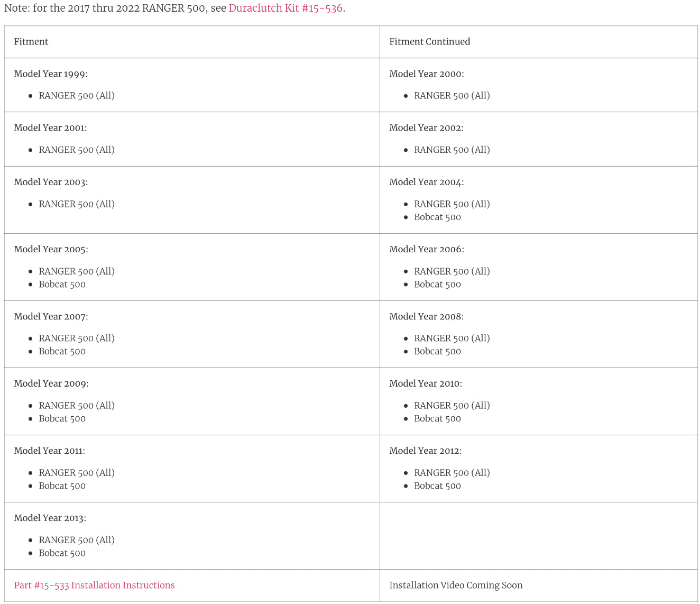Click the Fitment Continued column header
The width and height of the screenshot is (700, 604).
click(x=429, y=42)
